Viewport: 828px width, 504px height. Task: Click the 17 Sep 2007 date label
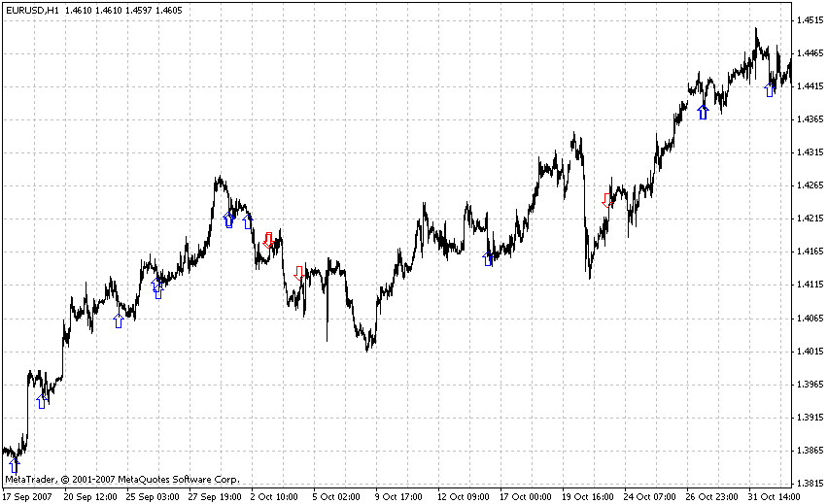coord(27,497)
